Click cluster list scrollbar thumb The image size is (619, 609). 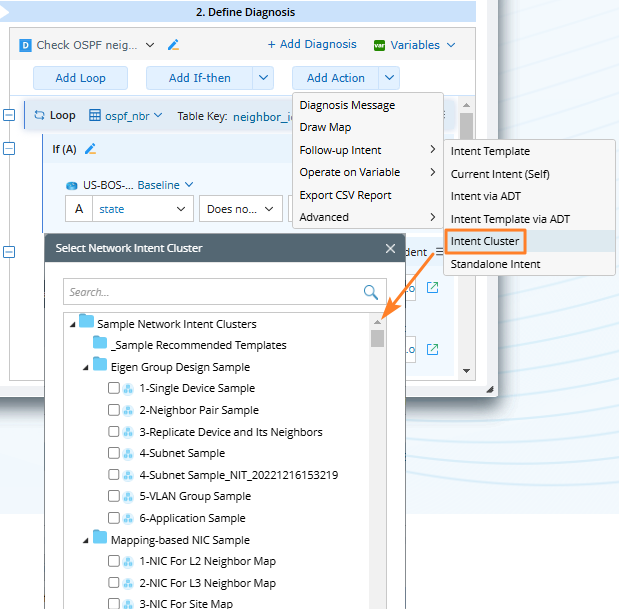(x=377, y=338)
